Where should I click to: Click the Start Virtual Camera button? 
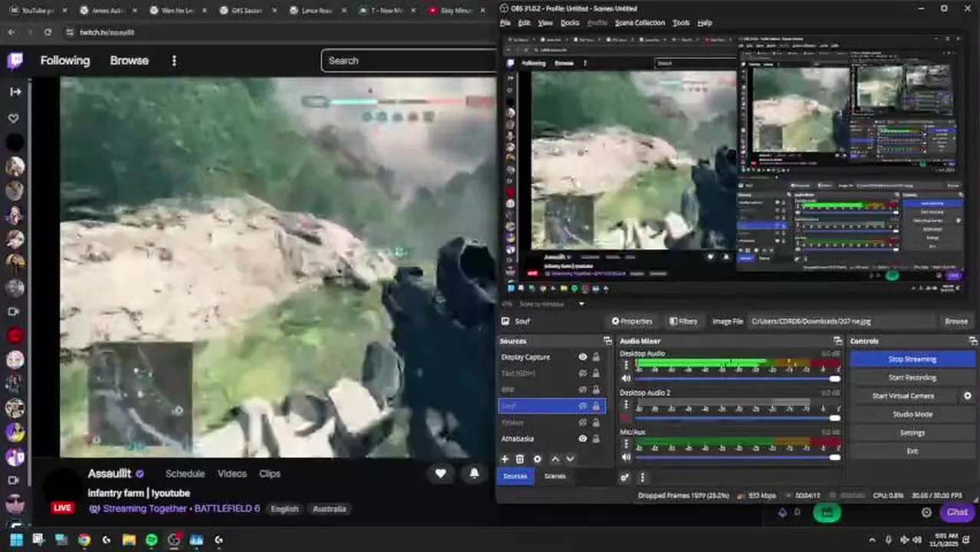click(903, 396)
